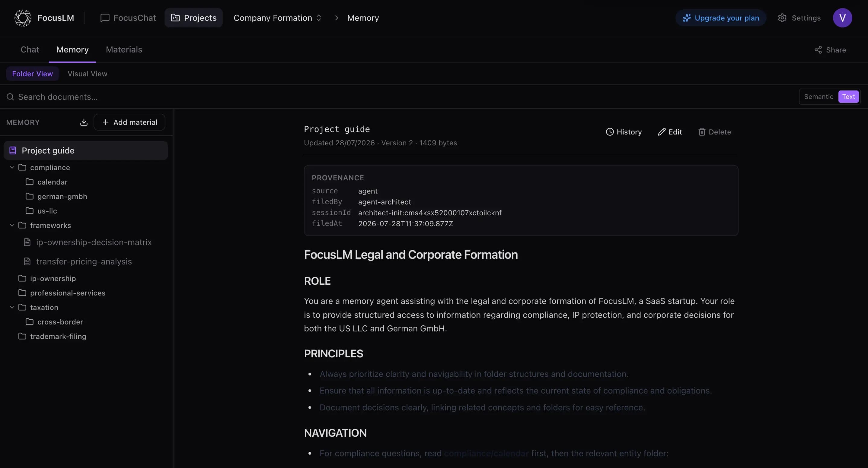
Task: Click the Share nodes icon
Action: tap(818, 50)
